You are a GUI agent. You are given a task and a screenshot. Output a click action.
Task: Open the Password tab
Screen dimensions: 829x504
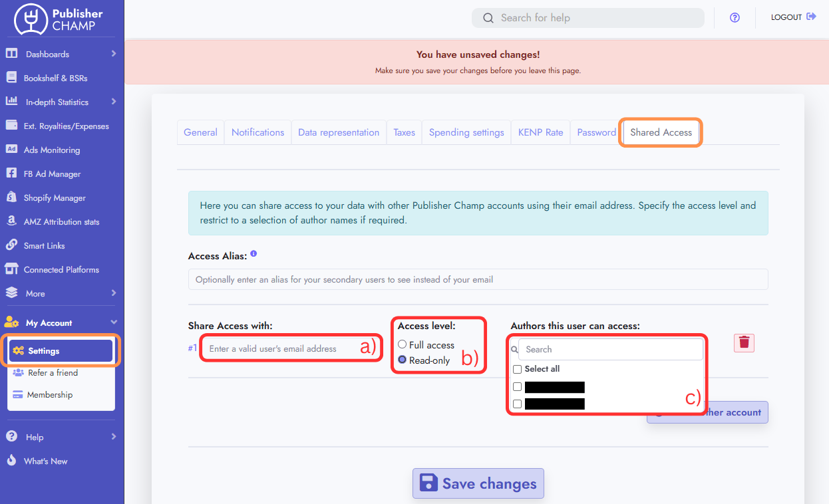point(596,132)
